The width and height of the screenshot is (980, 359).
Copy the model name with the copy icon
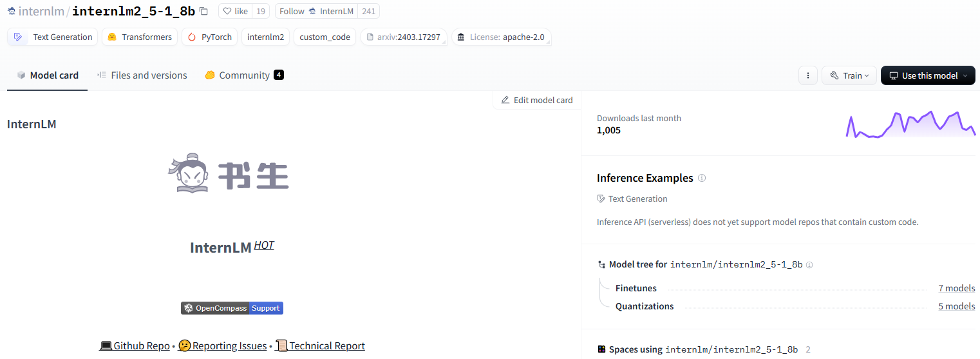pyautogui.click(x=203, y=11)
